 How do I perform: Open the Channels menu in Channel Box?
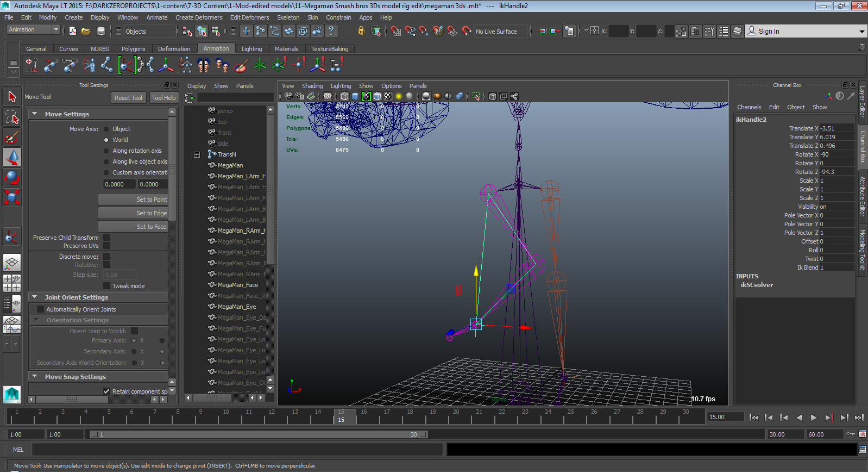[x=749, y=107]
